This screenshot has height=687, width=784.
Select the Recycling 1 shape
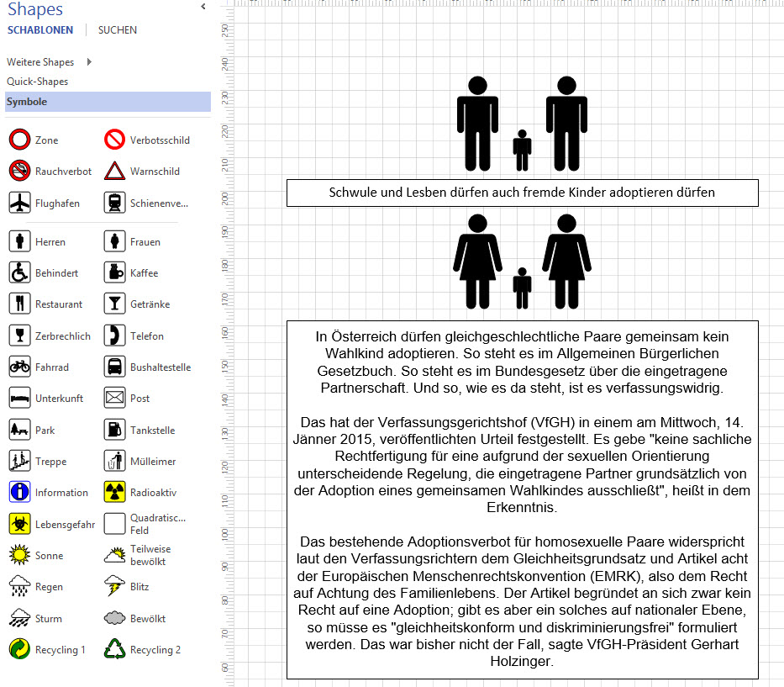tap(20, 649)
